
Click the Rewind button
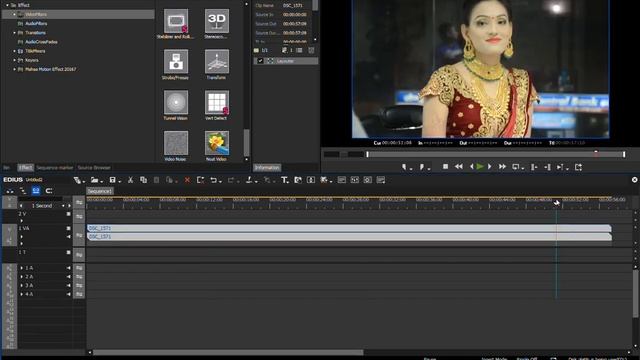tap(459, 167)
